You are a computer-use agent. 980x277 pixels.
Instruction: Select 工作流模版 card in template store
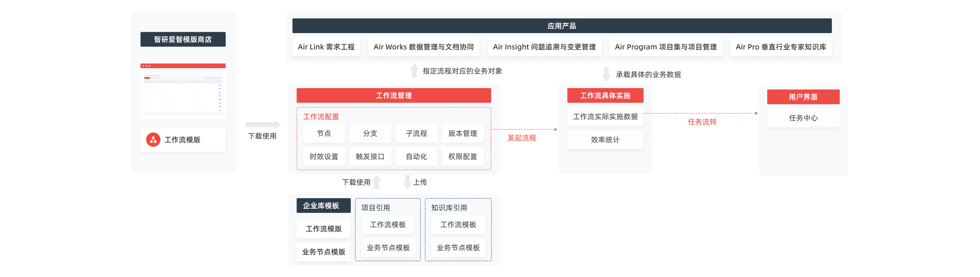[x=183, y=140]
